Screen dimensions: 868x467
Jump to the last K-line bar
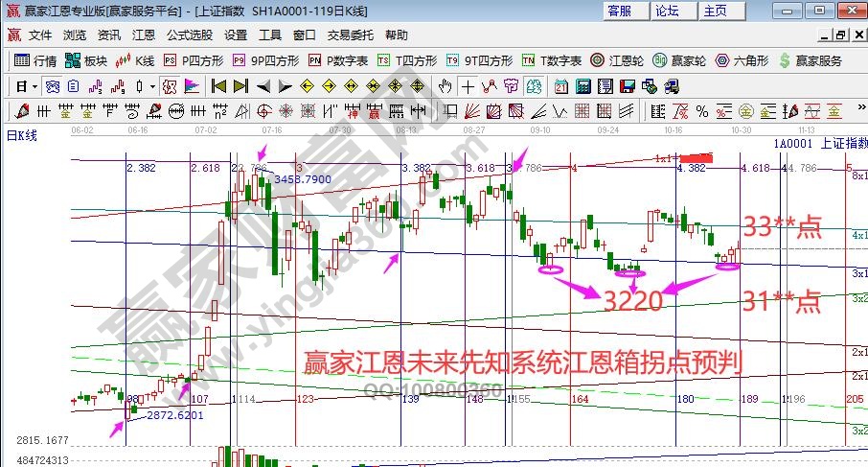[x=240, y=85]
